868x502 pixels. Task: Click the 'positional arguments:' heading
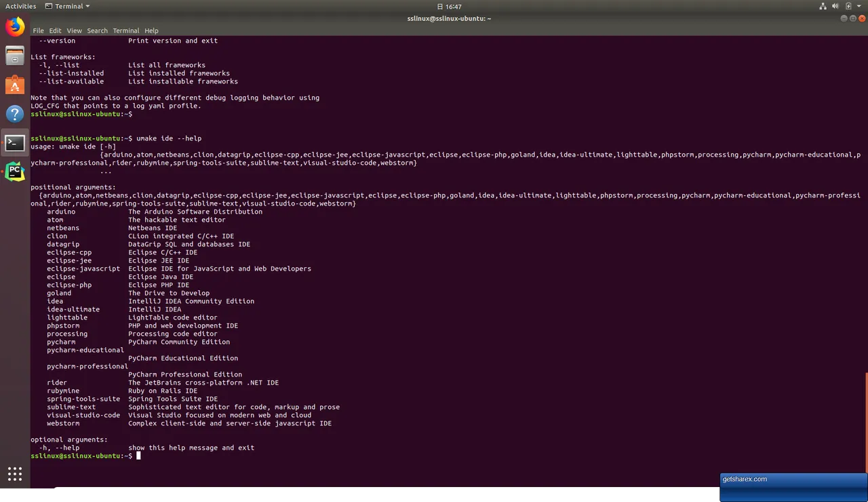pyautogui.click(x=73, y=187)
